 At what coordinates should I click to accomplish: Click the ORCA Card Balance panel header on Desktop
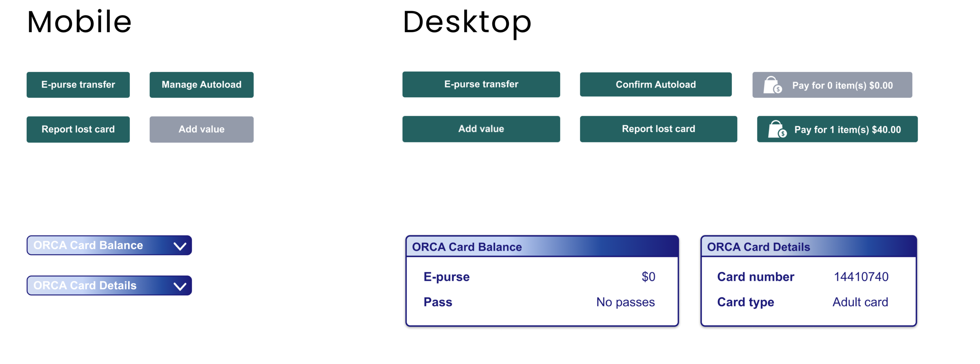pyautogui.click(x=542, y=247)
